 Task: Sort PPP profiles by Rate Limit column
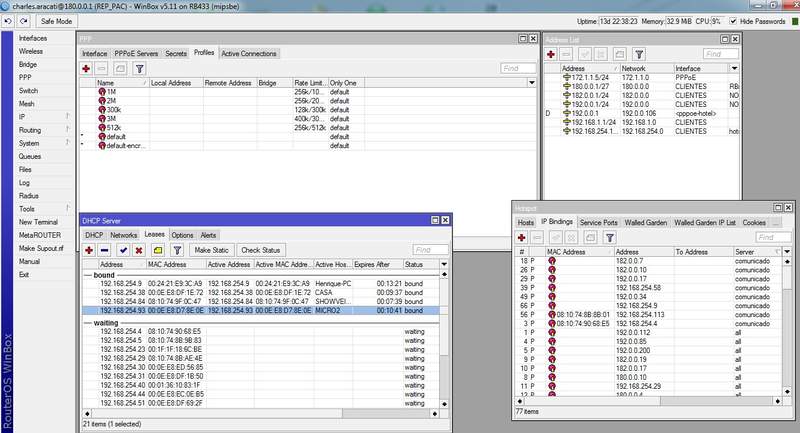[x=310, y=83]
